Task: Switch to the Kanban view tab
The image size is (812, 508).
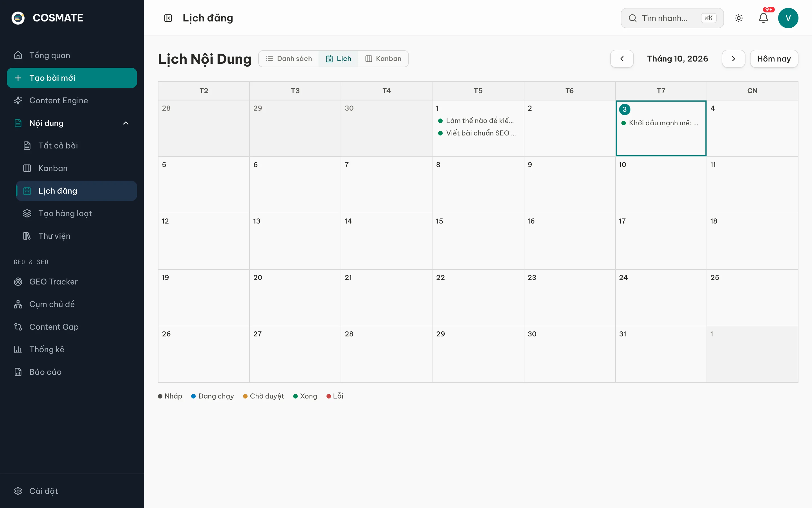Action: click(x=383, y=59)
